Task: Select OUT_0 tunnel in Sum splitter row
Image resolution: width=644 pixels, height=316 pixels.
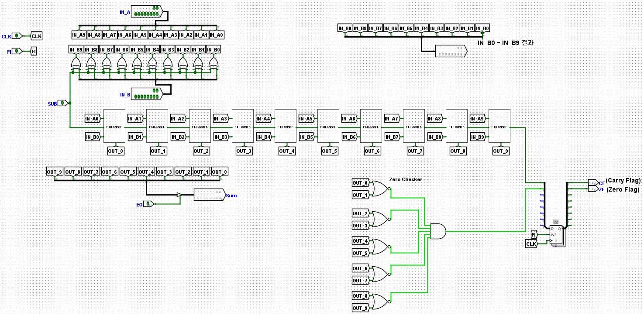Action: 220,172
